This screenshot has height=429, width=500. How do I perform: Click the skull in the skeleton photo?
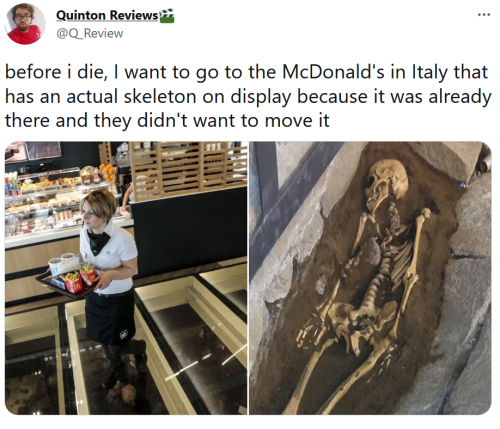point(387,182)
